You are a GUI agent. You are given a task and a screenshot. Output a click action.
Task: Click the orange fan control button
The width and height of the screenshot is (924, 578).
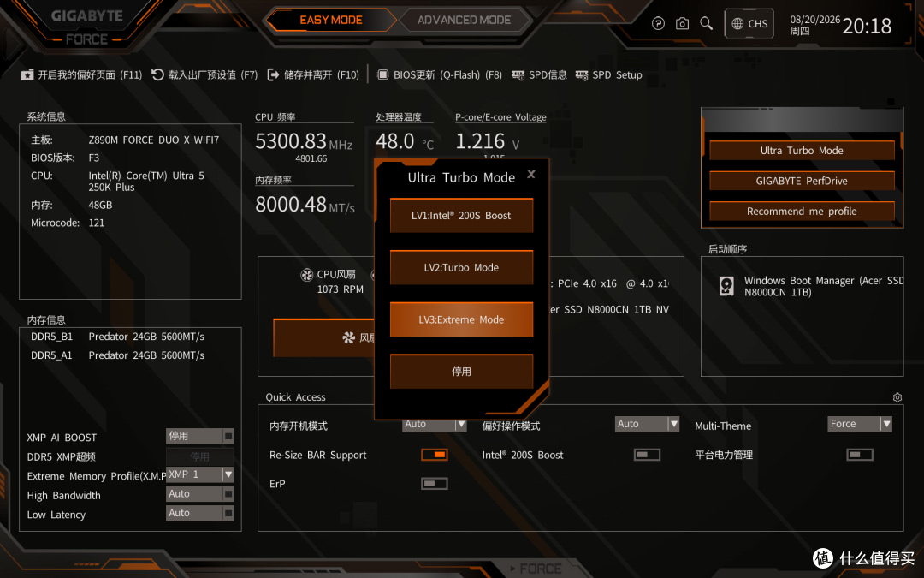pos(324,337)
